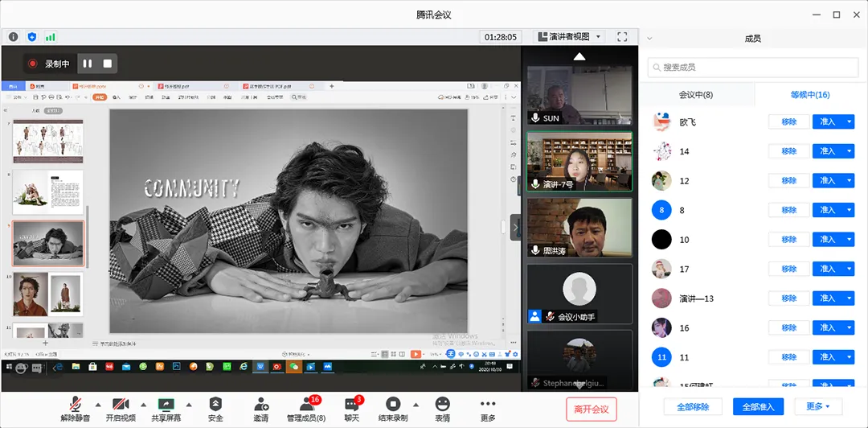Screen dimensions: 868x428
Task: Check the green network signal icon
Action: pos(51,37)
